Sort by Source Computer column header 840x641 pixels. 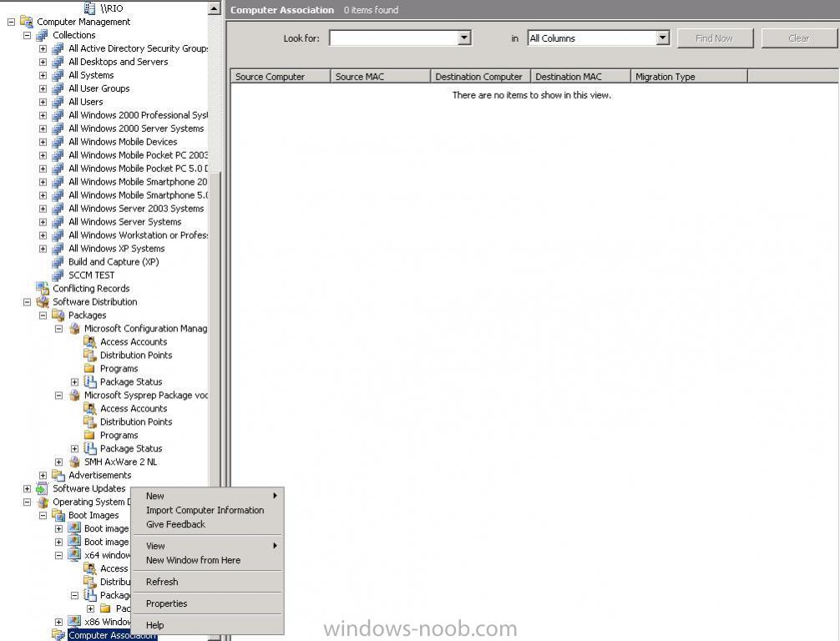pyautogui.click(x=281, y=77)
